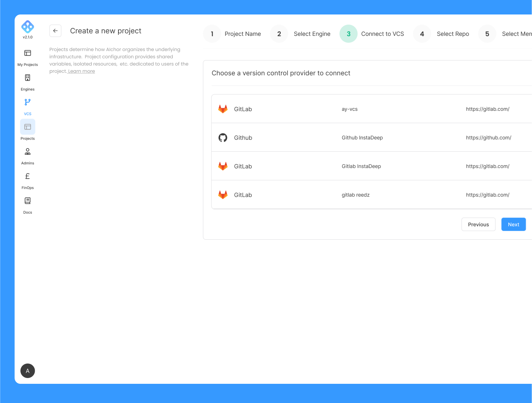This screenshot has width=532, height=403.
Task: Click Github logo in InstaDeep row
Action: tap(223, 138)
